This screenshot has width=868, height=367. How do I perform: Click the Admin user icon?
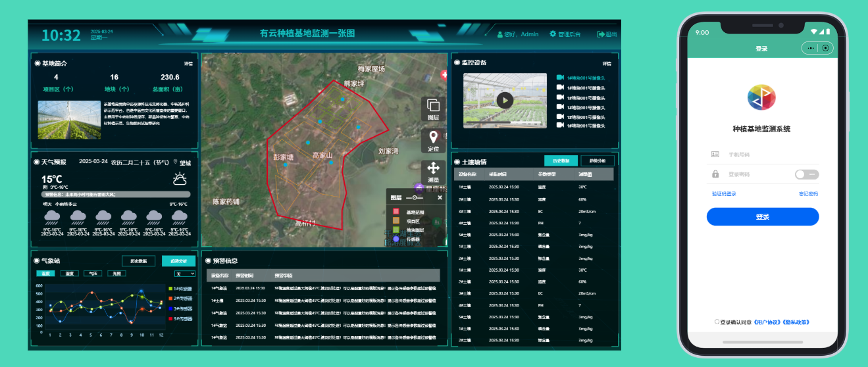click(x=499, y=34)
